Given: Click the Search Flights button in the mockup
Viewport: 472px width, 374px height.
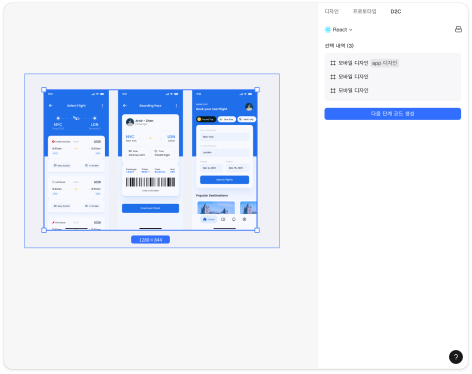Looking at the screenshot, I should pos(224,180).
